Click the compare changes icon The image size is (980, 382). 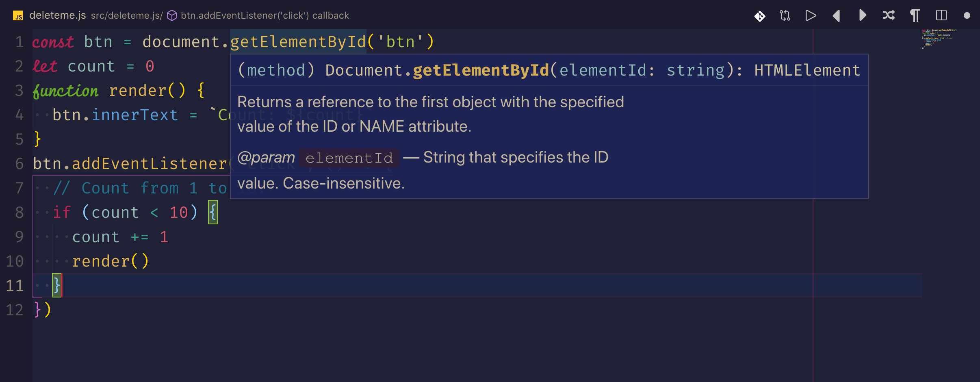785,15
